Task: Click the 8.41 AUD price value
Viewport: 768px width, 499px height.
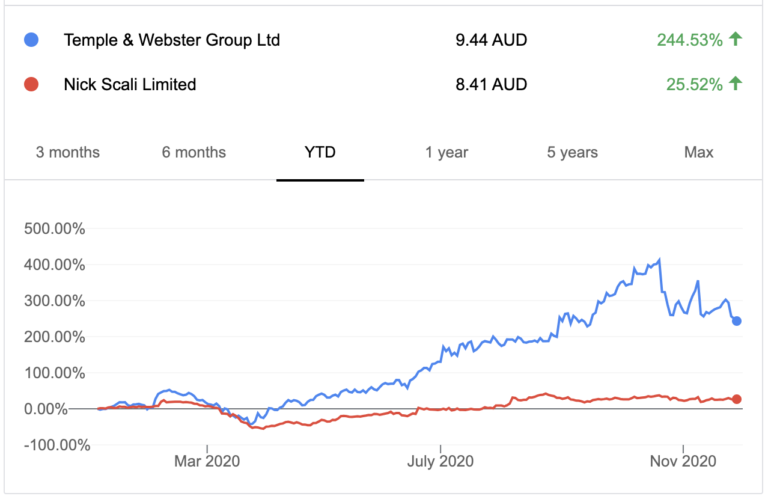Action: coord(490,85)
